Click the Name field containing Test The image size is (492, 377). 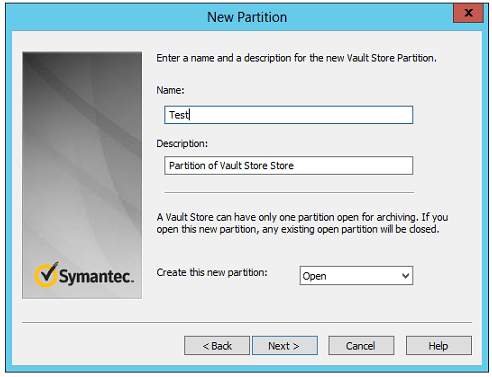point(288,115)
